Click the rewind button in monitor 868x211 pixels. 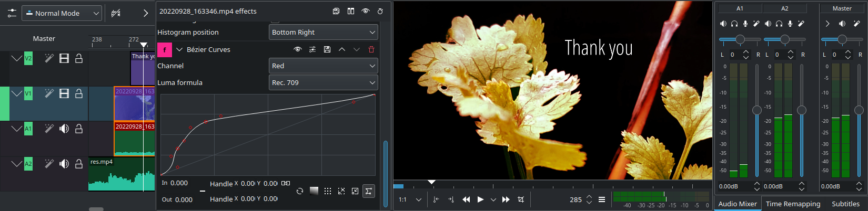coord(466,199)
